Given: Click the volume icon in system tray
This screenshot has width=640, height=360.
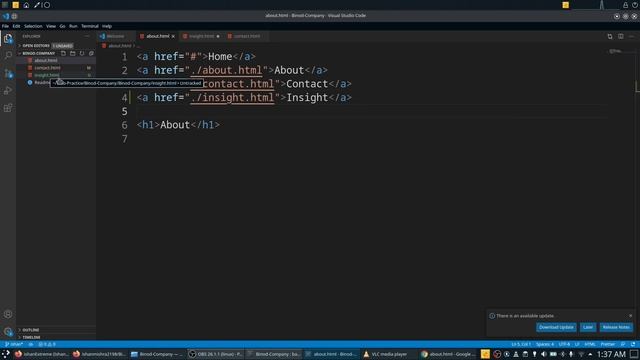Looking at the screenshot, I should click(544, 354).
